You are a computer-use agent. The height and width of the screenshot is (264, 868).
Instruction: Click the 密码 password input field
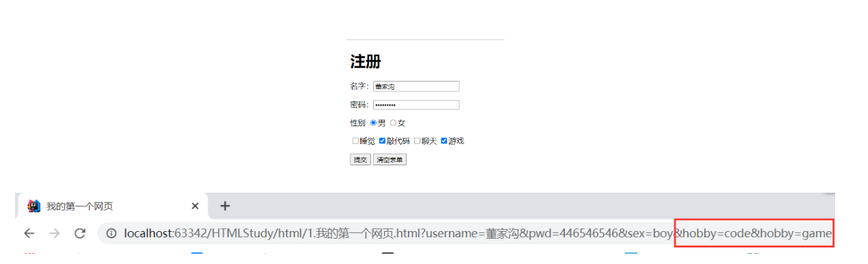pos(416,105)
